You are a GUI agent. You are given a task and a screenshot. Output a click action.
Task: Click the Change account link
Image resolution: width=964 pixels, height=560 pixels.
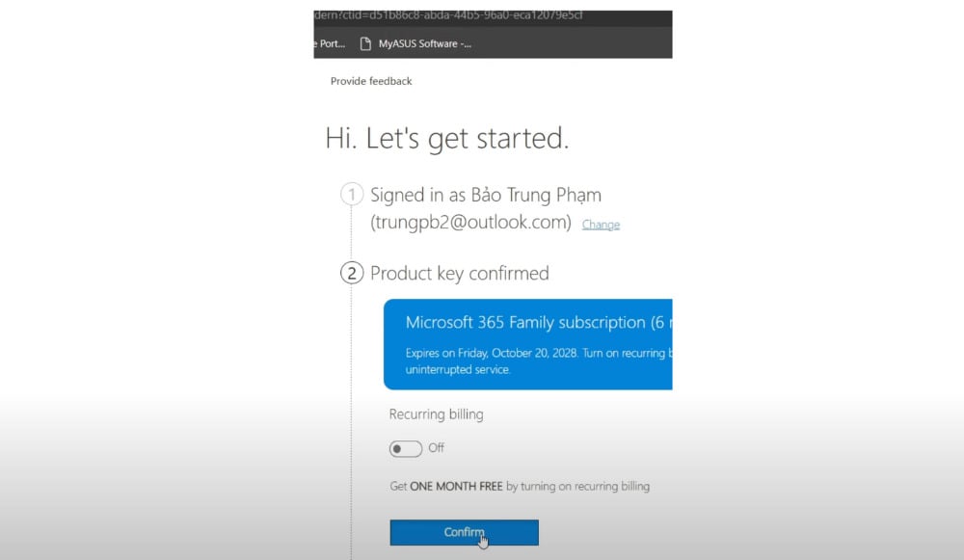pos(601,225)
